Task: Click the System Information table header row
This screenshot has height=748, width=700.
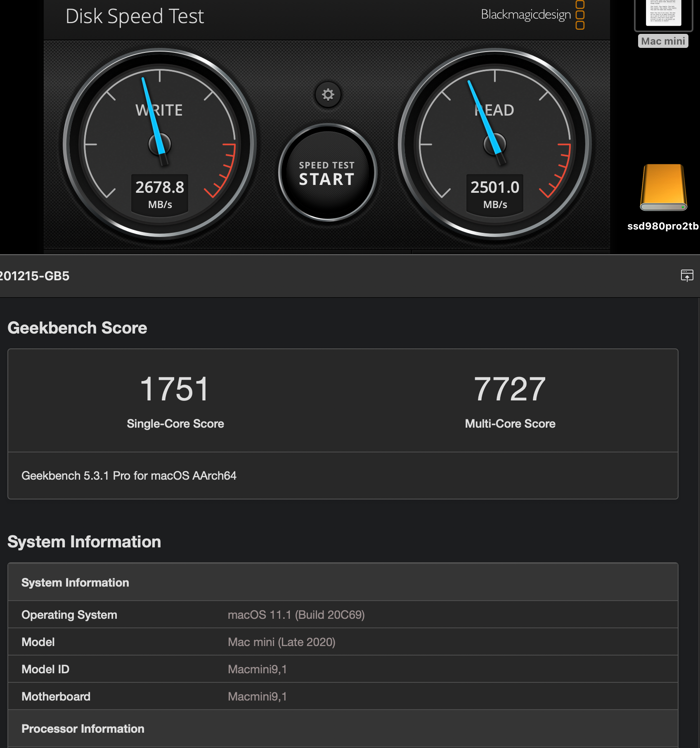Action: (343, 582)
